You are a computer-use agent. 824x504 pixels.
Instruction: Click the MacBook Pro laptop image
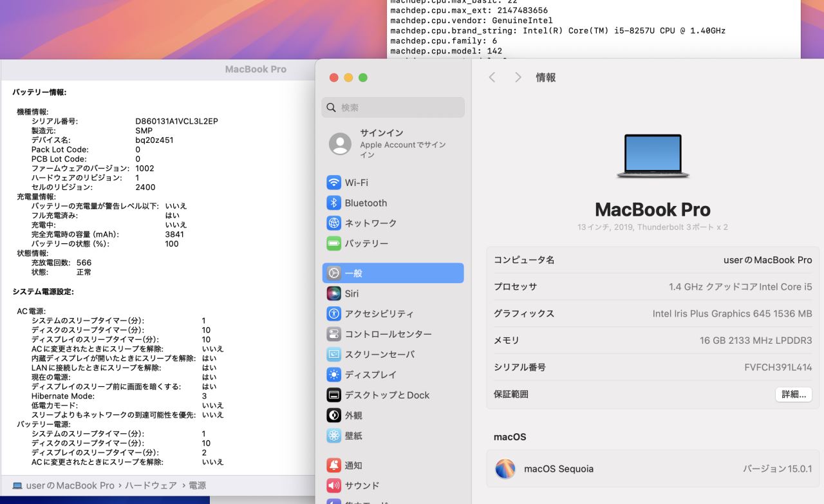tap(653, 156)
